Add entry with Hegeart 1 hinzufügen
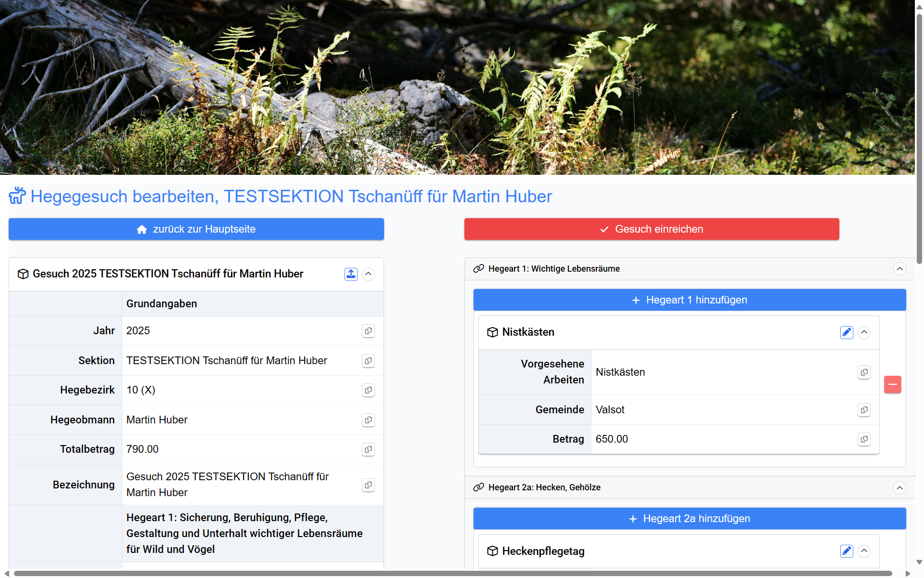The image size is (924, 578). coord(689,300)
